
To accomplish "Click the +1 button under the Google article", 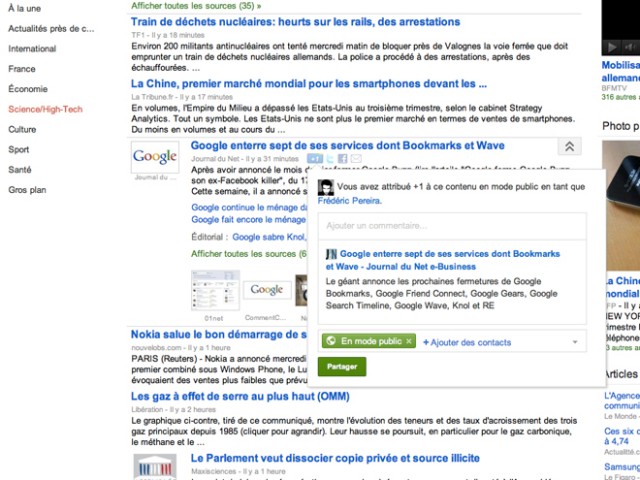I will 315,159.
